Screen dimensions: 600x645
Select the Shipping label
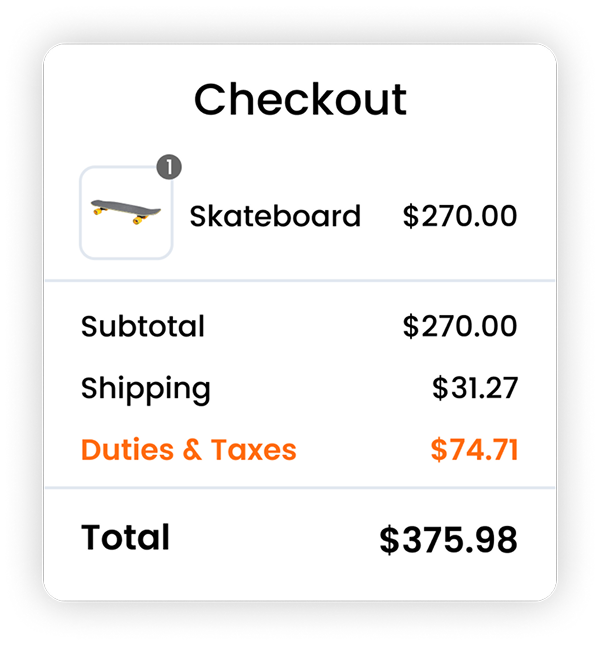point(146,388)
